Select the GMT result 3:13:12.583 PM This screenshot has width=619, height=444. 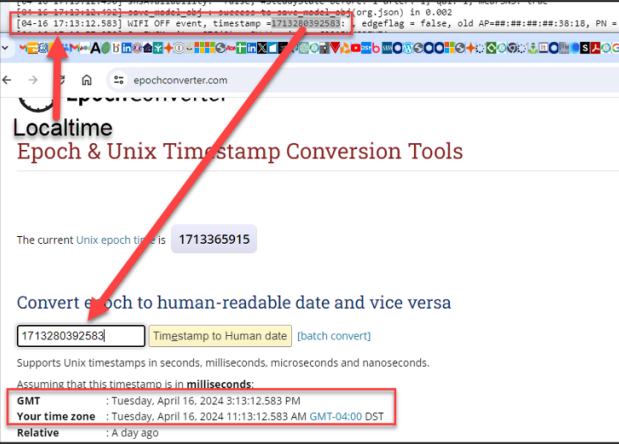[206, 401]
